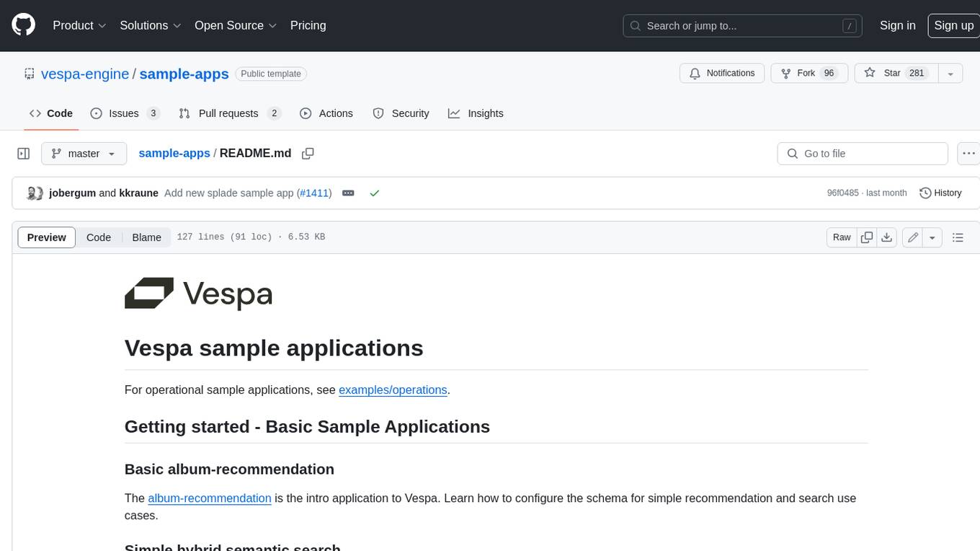980x551 pixels.
Task: Open the sample-apps repository link
Action: pyautogui.click(x=184, y=74)
